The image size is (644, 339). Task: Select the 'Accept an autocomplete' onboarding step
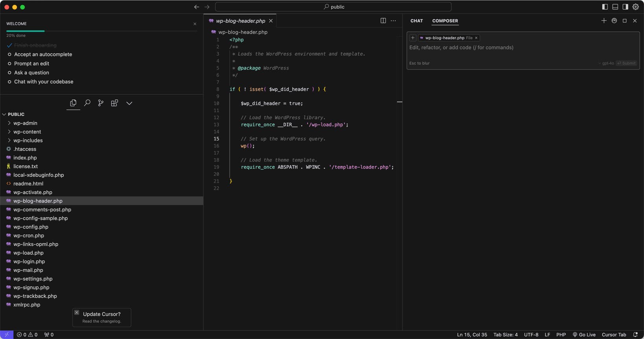43,54
